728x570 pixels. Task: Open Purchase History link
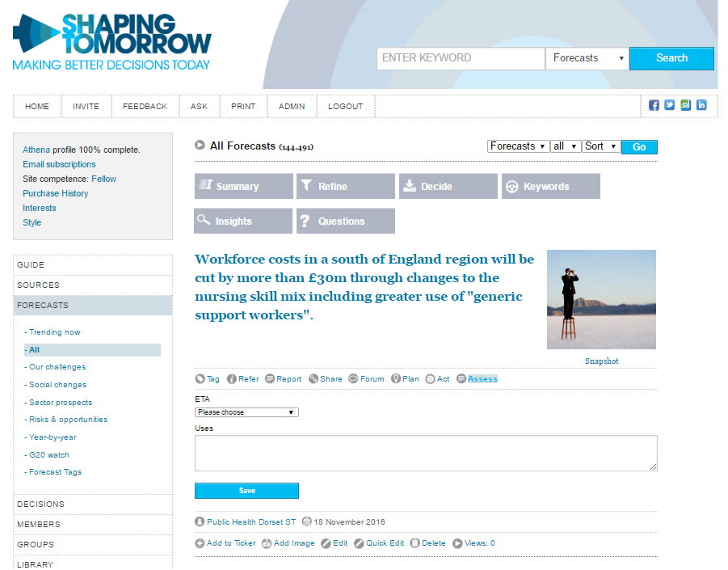coord(55,194)
